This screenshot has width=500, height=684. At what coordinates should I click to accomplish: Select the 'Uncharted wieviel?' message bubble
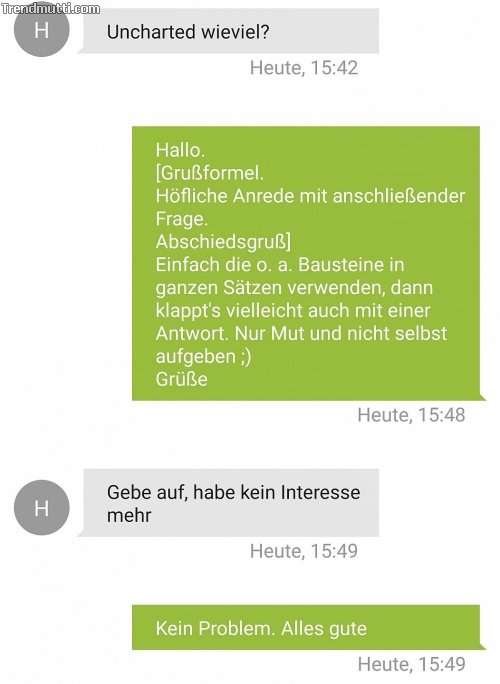coord(229,31)
